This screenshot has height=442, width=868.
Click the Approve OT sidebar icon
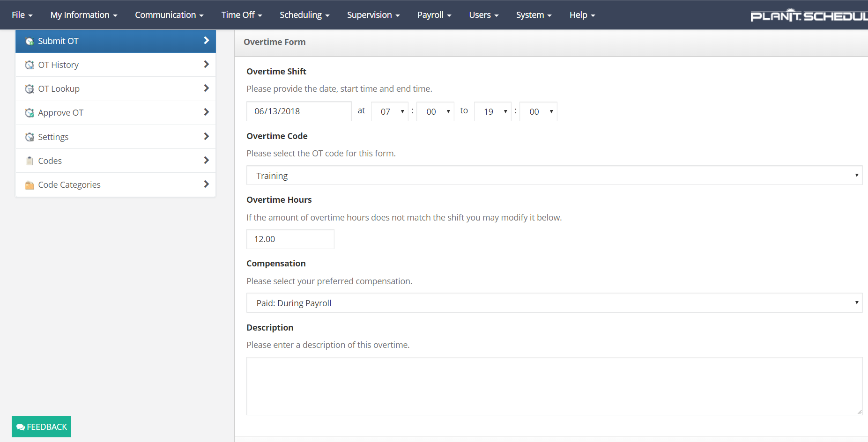pyautogui.click(x=30, y=113)
